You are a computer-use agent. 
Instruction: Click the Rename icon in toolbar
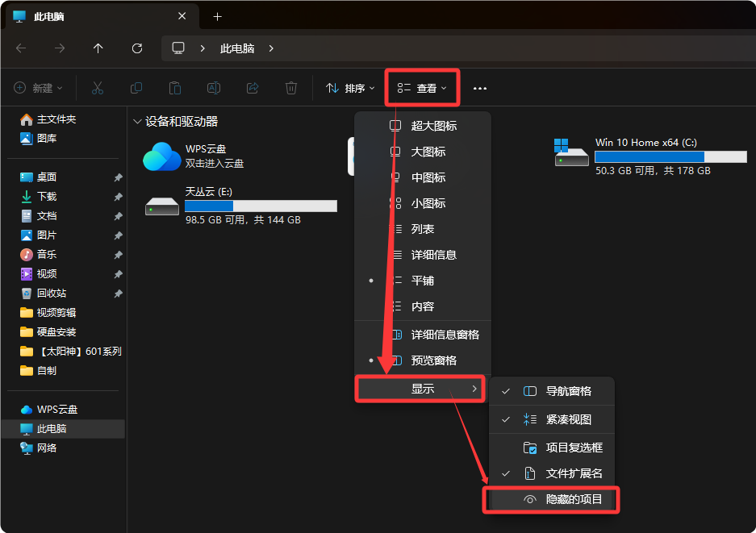coord(214,88)
